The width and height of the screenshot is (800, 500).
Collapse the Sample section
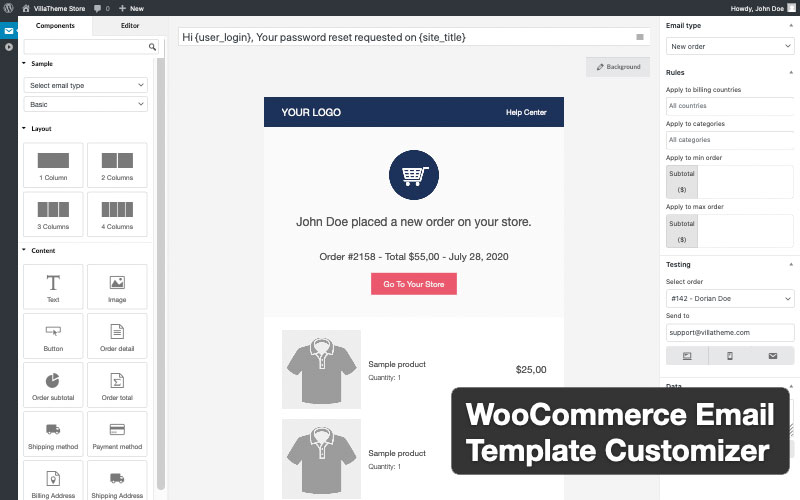pyautogui.click(x=37, y=64)
